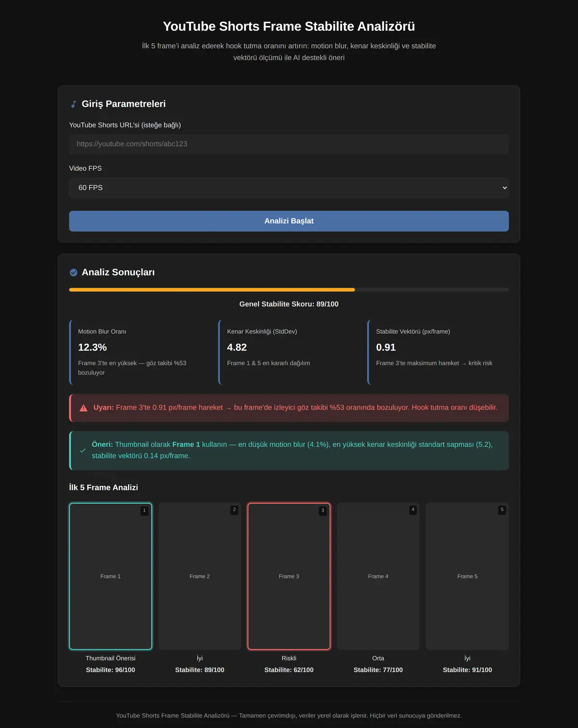Click the "İlk 5 Frame Analizi" heading
578x728 pixels.
coord(104,488)
